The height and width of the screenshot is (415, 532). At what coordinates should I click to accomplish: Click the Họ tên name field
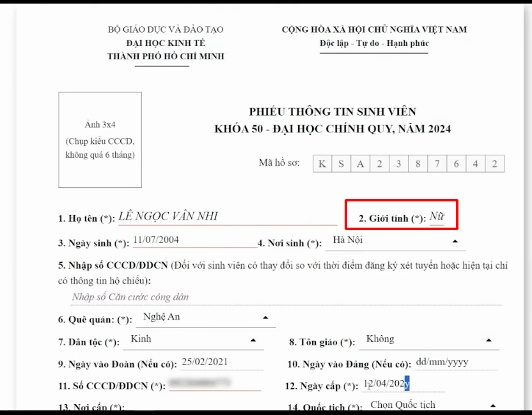pyautogui.click(x=227, y=217)
